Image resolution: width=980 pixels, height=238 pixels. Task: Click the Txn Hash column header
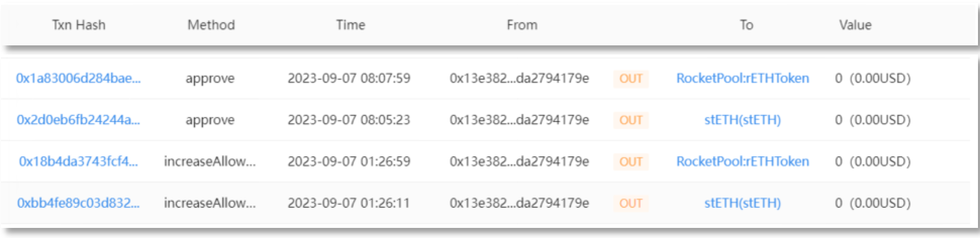(79, 25)
